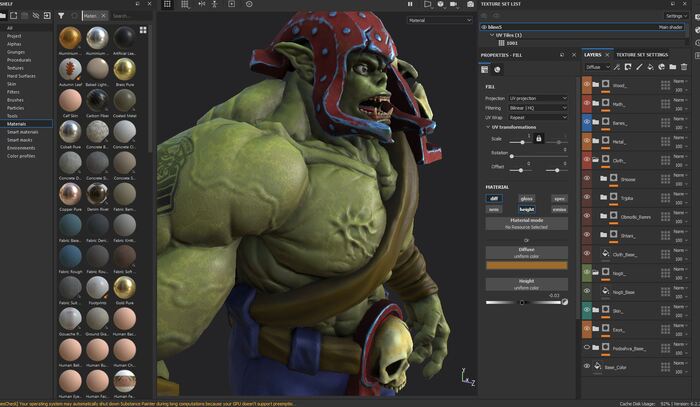The height and width of the screenshot is (407, 700).
Task: Open the Material viewport mode dropdown
Action: pos(440,19)
